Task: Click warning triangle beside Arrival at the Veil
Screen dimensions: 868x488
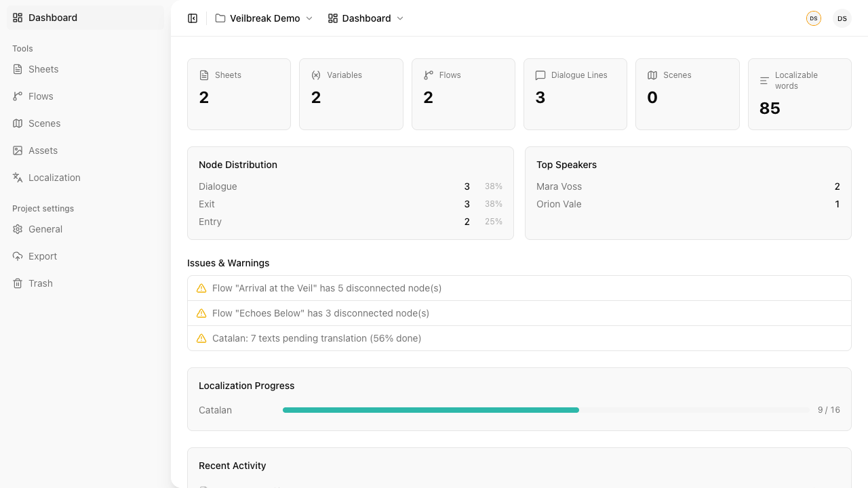Action: point(201,288)
